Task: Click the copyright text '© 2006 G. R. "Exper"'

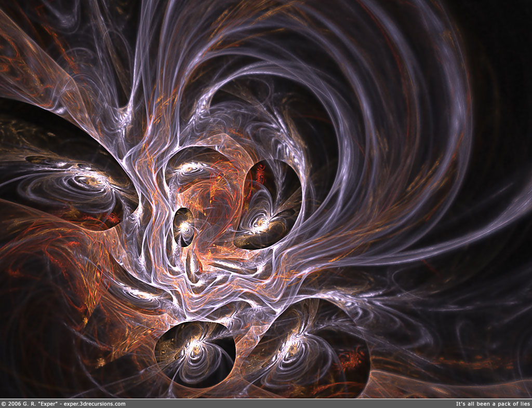Action: [x=30, y=404]
